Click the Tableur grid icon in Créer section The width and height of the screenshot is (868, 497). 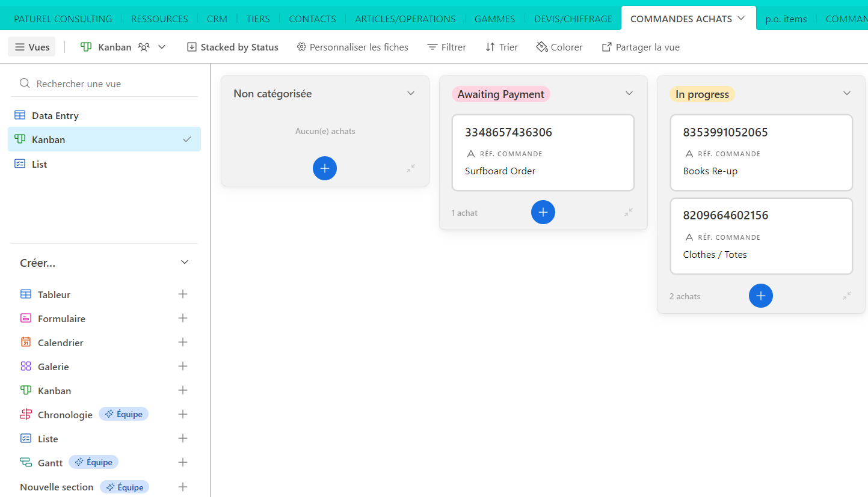pyautogui.click(x=25, y=294)
